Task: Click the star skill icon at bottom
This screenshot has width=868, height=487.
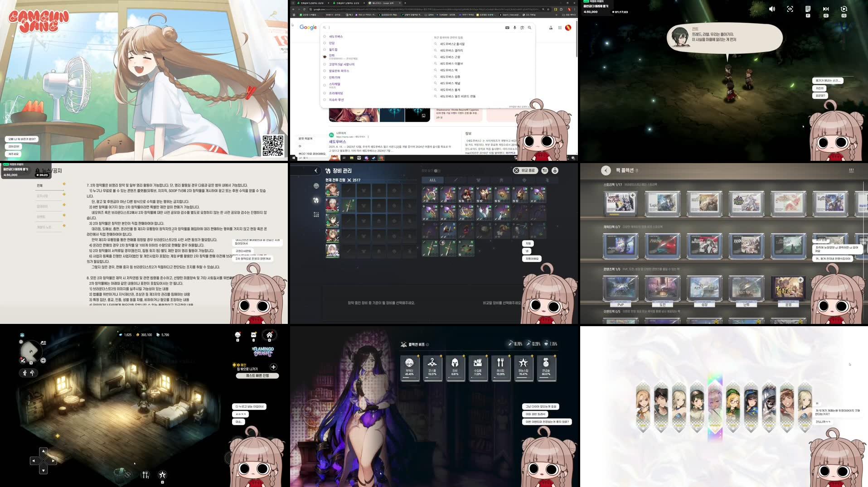Action: [162, 475]
